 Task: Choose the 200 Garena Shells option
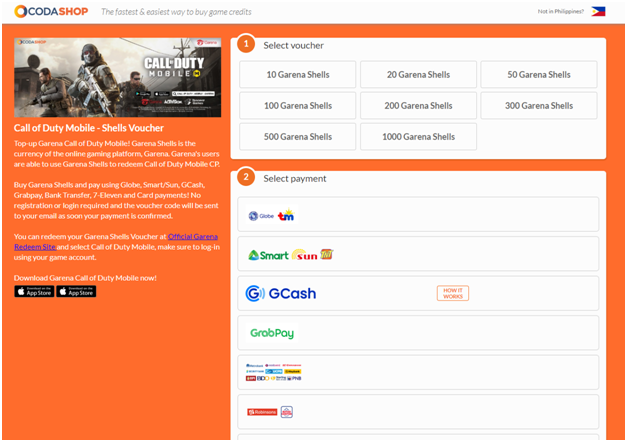(418, 106)
